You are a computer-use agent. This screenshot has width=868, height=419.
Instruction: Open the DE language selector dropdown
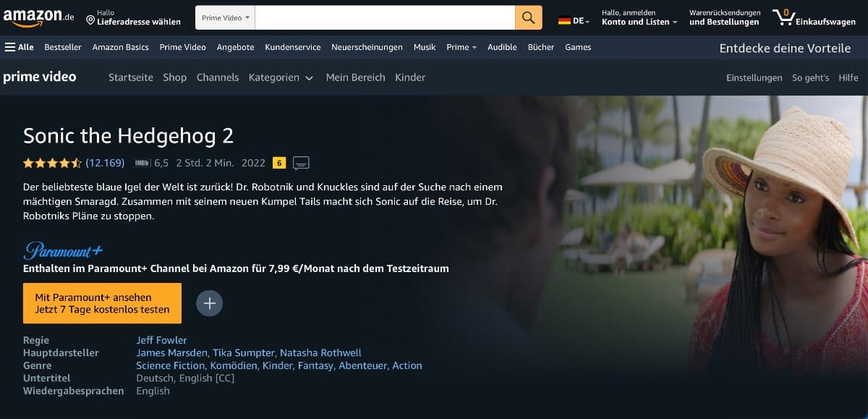pos(574,21)
